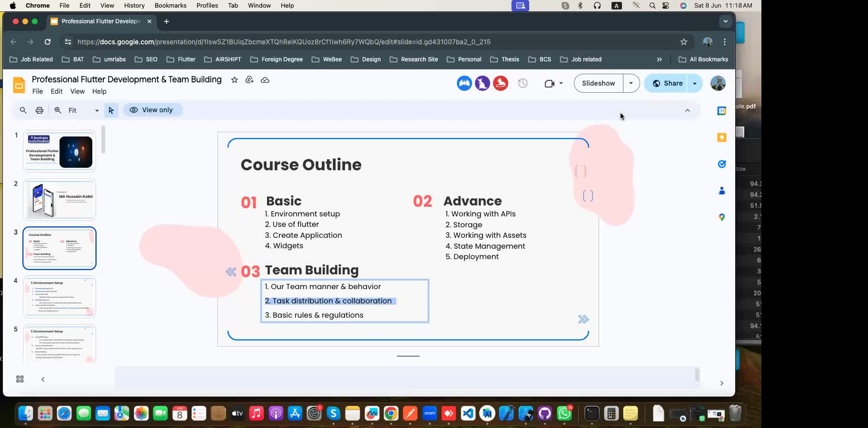The image size is (868, 428).
Task: Star the presentation title
Action: pyautogui.click(x=234, y=80)
